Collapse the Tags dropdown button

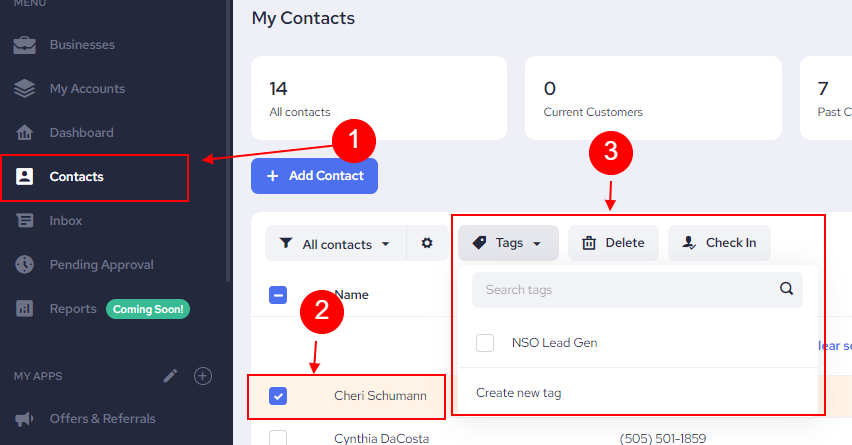tap(509, 243)
